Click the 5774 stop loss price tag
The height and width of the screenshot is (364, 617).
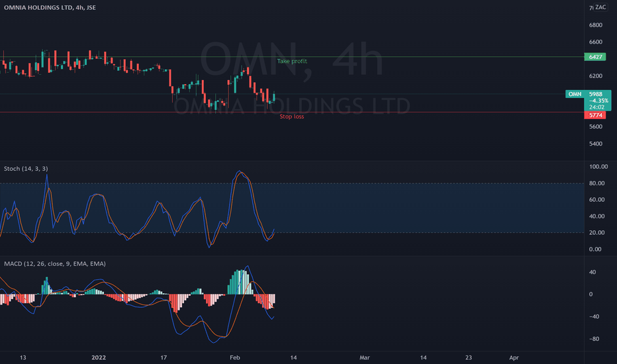tap(595, 115)
